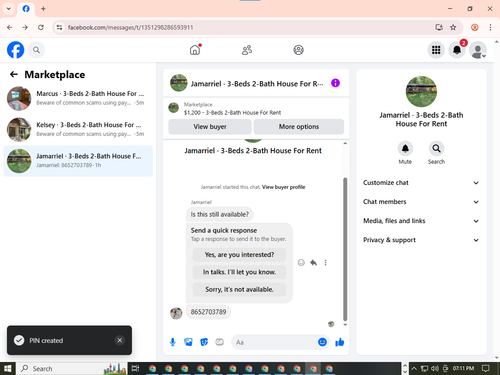Go back using the Marketplace arrow
Image resolution: width=500 pixels, height=375 pixels.
(x=14, y=74)
